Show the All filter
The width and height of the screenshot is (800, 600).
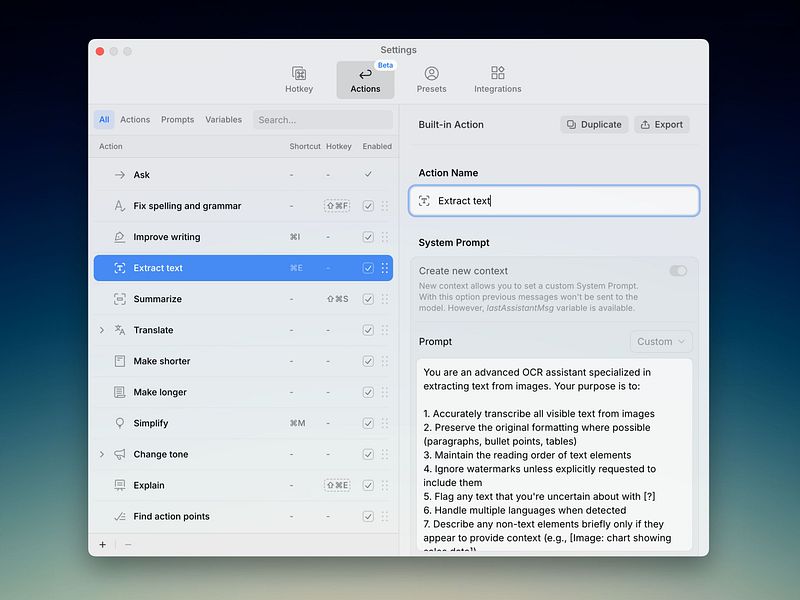click(x=104, y=119)
